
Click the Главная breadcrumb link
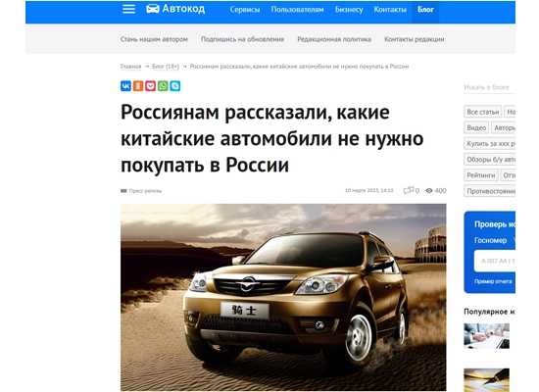(x=130, y=66)
